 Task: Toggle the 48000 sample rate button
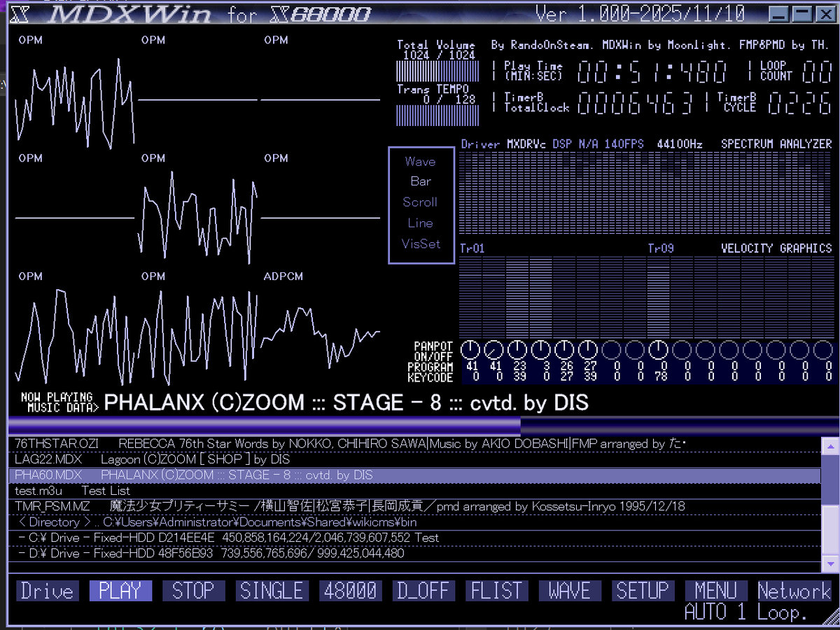click(x=350, y=591)
